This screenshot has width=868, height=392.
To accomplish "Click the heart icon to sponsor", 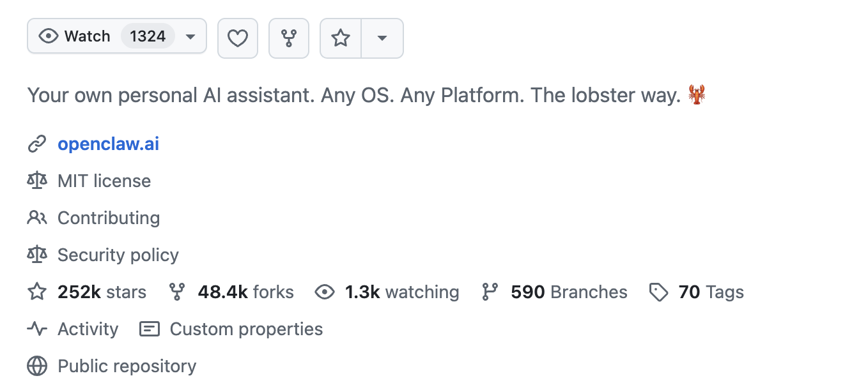I will [238, 38].
